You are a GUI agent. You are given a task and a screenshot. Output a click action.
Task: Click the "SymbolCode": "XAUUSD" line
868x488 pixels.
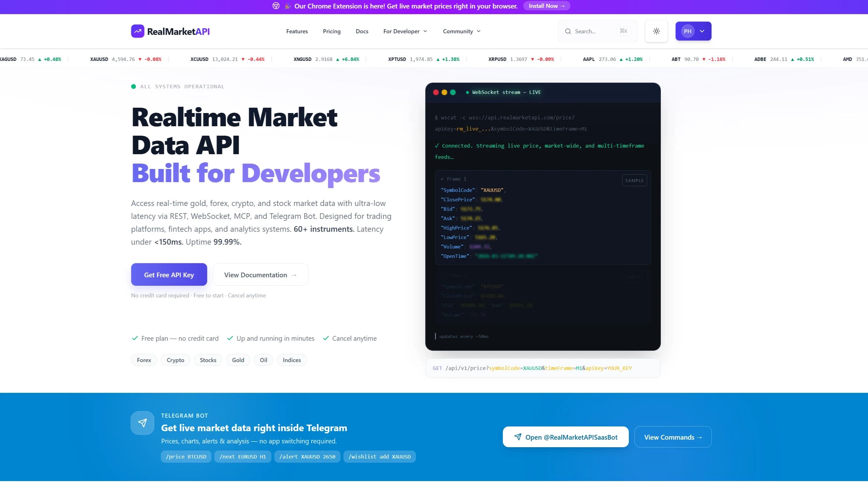pos(473,190)
